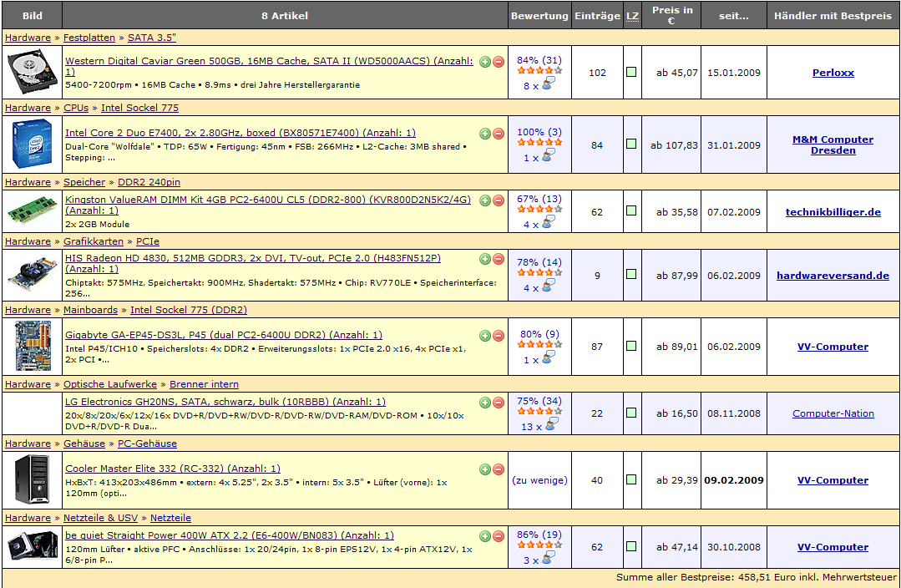The height and width of the screenshot is (588, 901).
Task: Open the 1 review icon for Intel Core 2 Duo
Action: [549, 155]
